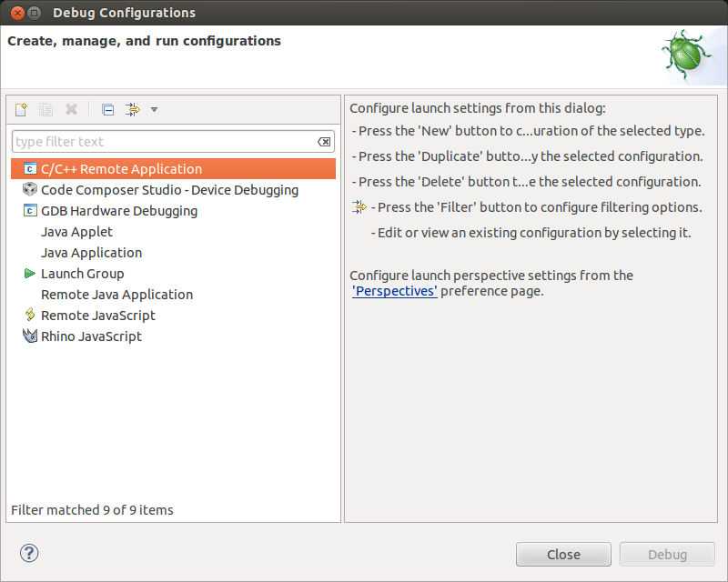Select C/C++ Remote Application configuration type

click(x=121, y=169)
